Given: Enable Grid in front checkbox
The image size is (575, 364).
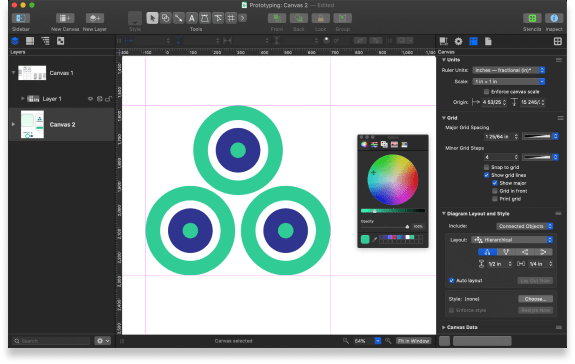Looking at the screenshot, I should [495, 191].
